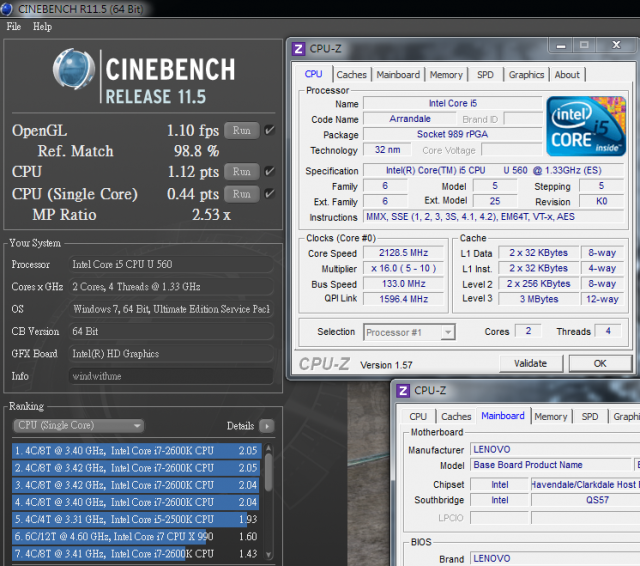Image resolution: width=640 pixels, height=566 pixels.
Task: Click the Specification field with U 560
Action: click(493, 170)
